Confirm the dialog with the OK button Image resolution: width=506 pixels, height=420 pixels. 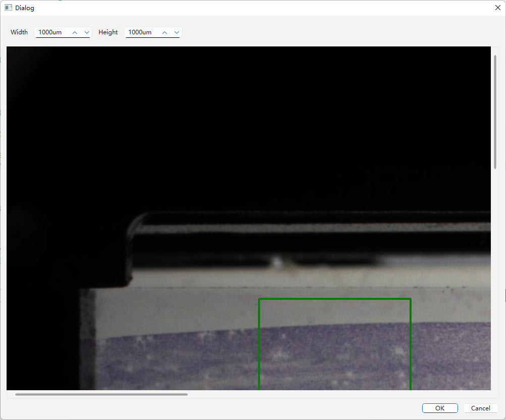pos(440,408)
